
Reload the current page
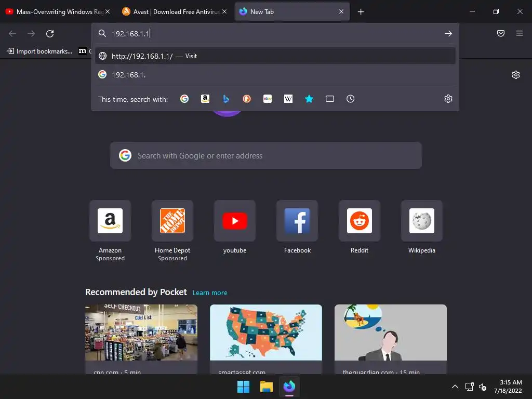tap(50, 34)
